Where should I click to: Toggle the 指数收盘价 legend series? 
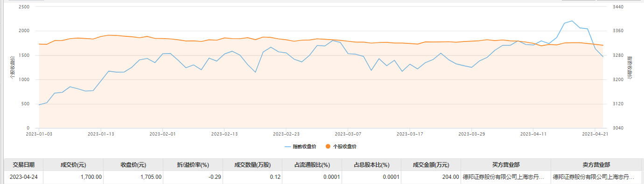pos(300,146)
